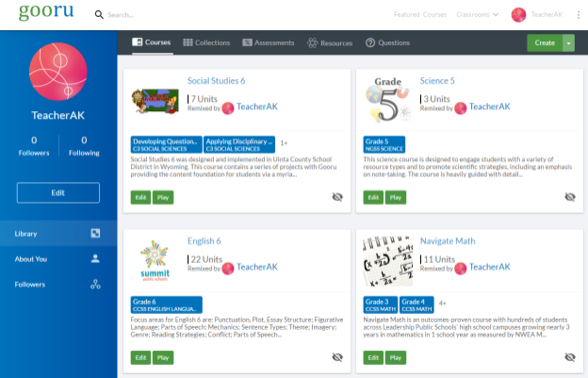The height and width of the screenshot is (378, 588).
Task: Switch to the Questions tab
Action: coord(387,42)
